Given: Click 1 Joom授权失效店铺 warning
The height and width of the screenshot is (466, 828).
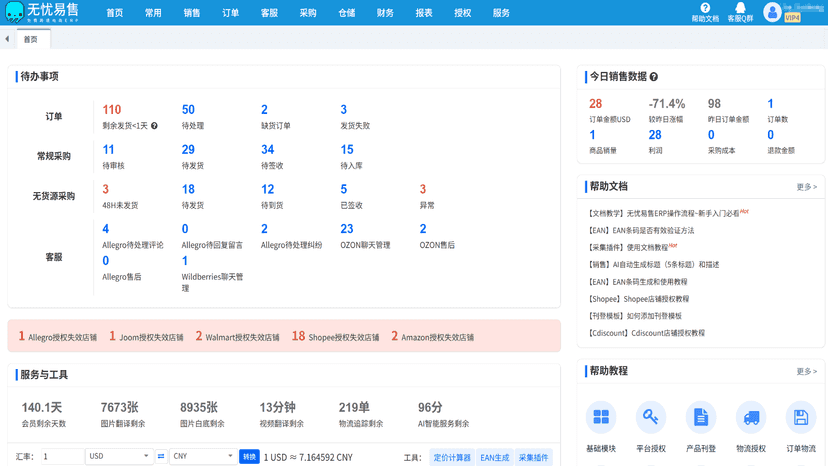Looking at the screenshot, I should [146, 337].
